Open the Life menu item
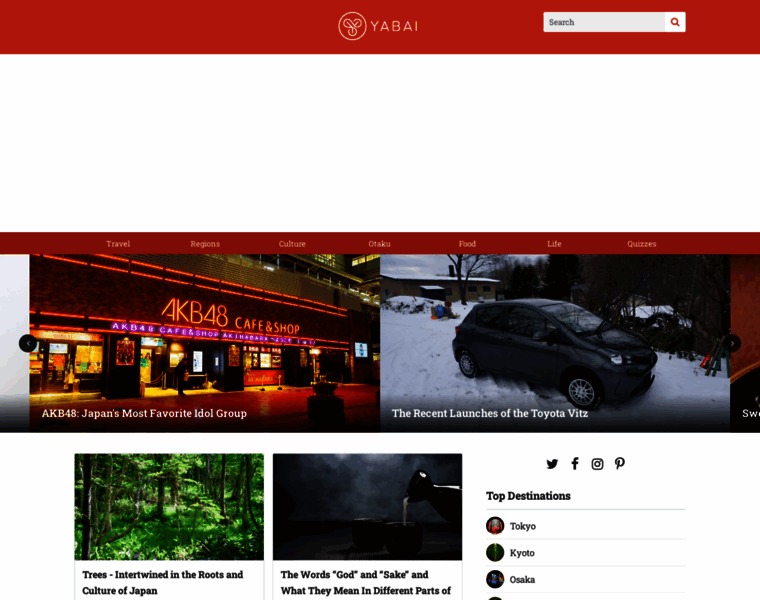The height and width of the screenshot is (600, 760). click(554, 244)
